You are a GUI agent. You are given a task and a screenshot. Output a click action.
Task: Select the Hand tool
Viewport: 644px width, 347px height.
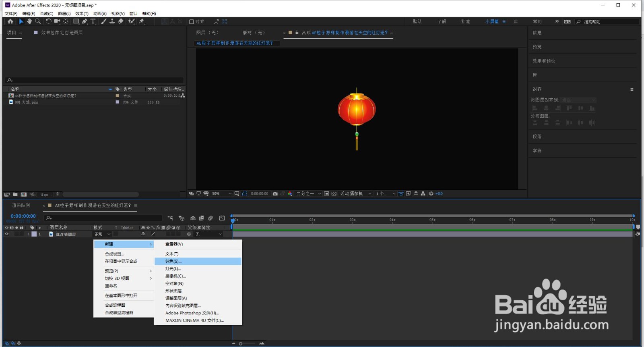(x=29, y=21)
